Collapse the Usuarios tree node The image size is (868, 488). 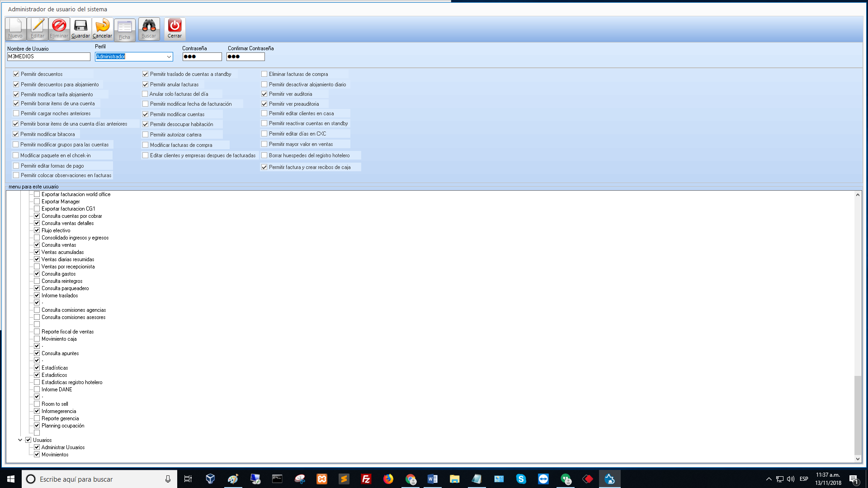coord(20,440)
